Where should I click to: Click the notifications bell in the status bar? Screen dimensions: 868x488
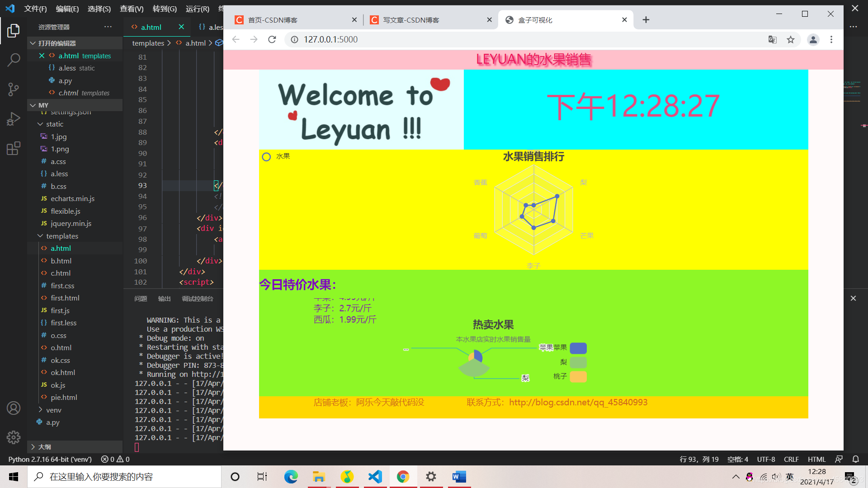[x=855, y=459]
